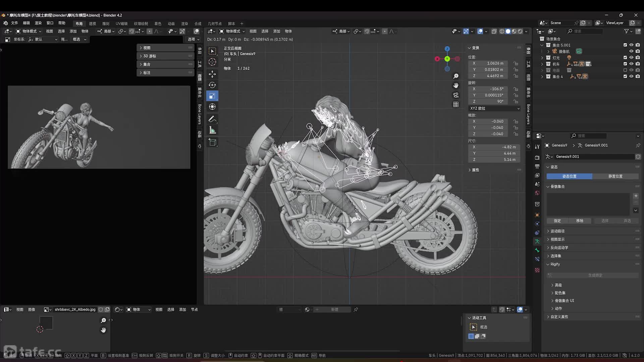Open the XYZ 欧拉 rotation mode dropdown

click(494, 109)
